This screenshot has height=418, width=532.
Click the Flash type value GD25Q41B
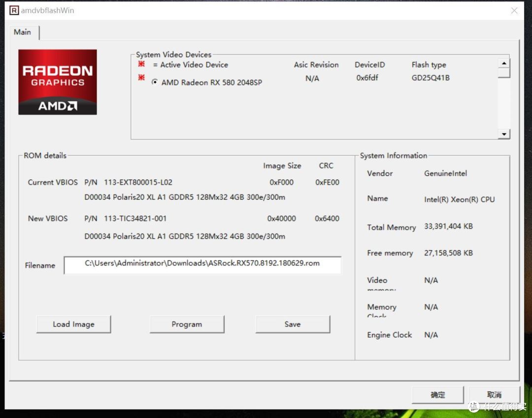431,78
